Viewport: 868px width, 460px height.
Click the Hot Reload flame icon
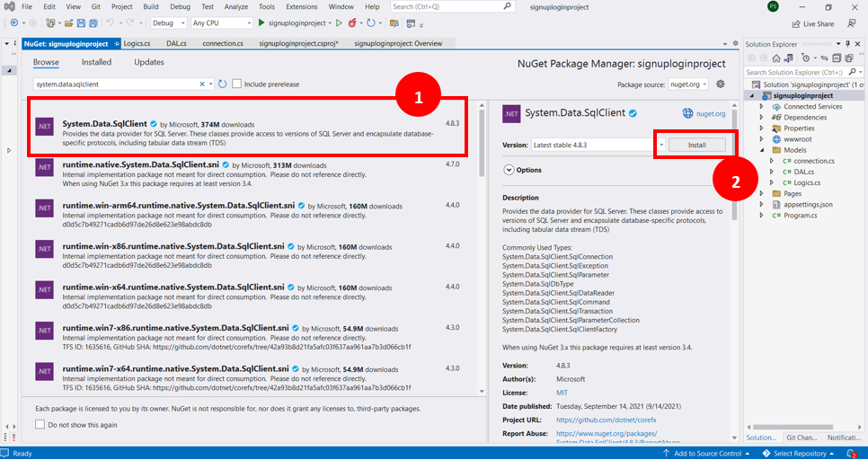352,23
